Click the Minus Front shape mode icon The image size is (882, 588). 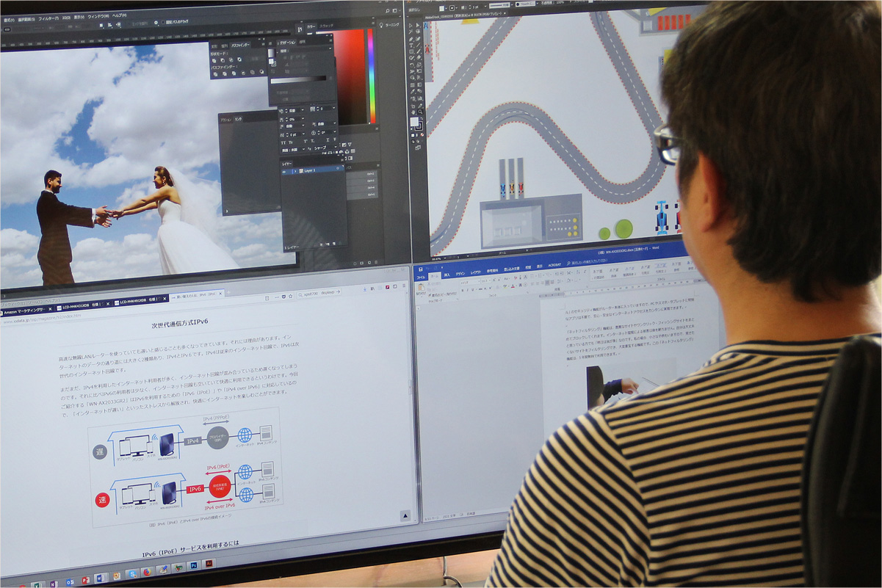(x=223, y=60)
